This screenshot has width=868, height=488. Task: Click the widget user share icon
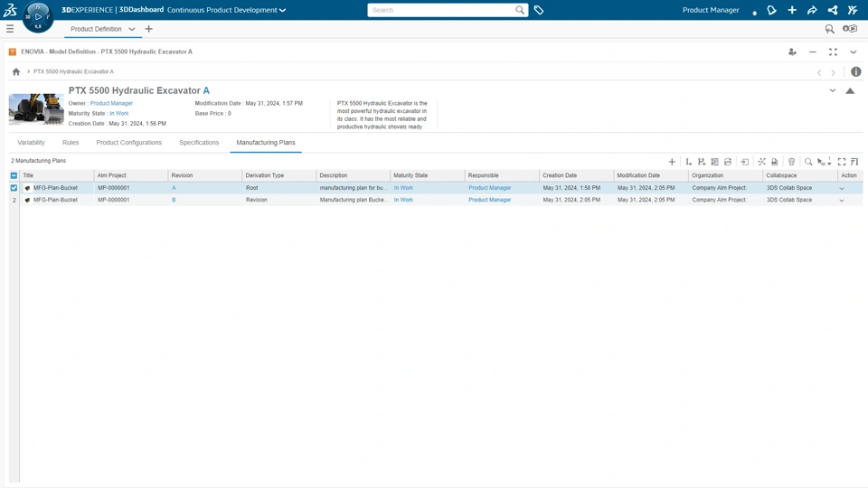pyautogui.click(x=792, y=52)
